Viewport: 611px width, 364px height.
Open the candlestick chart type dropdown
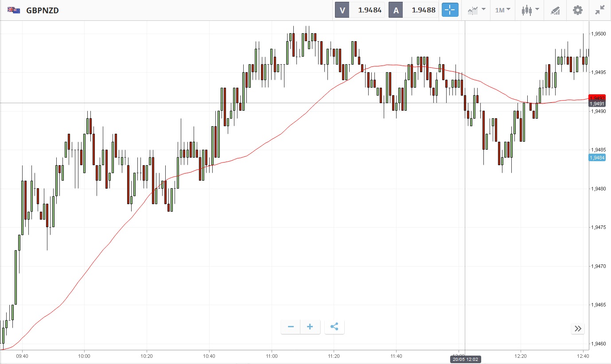[530, 10]
